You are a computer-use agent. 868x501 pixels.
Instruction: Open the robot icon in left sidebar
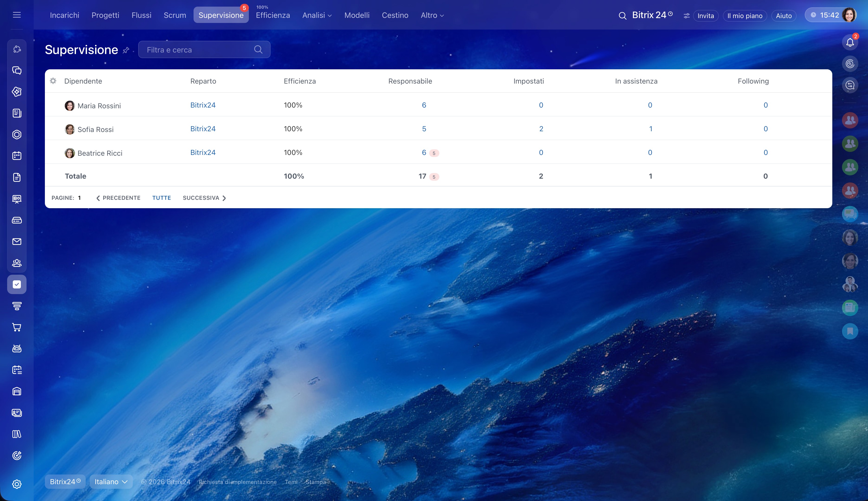pyautogui.click(x=17, y=349)
